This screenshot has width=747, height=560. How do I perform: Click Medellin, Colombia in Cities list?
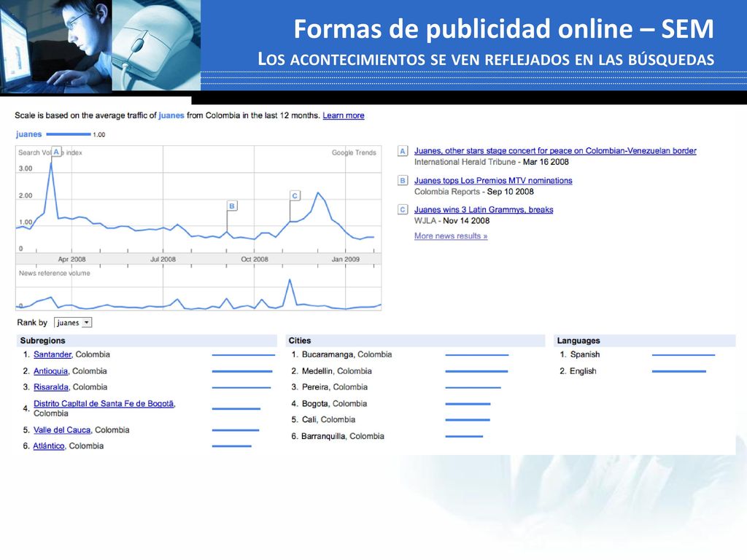[x=337, y=371]
